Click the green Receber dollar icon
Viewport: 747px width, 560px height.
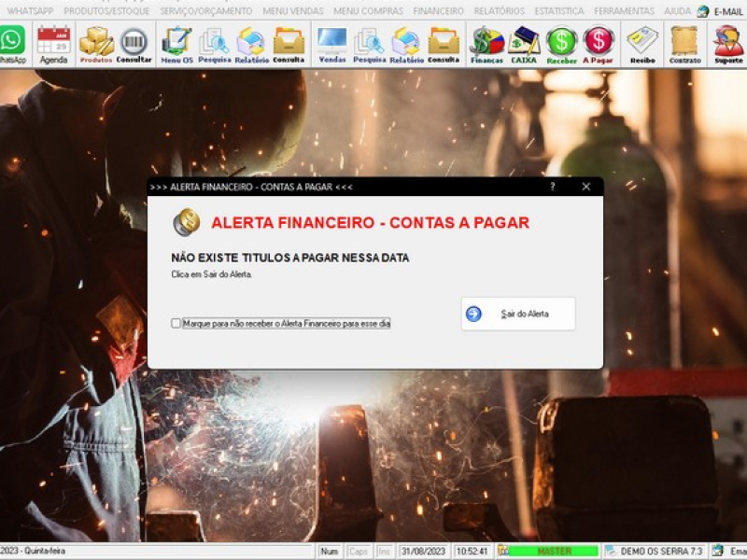tap(562, 44)
